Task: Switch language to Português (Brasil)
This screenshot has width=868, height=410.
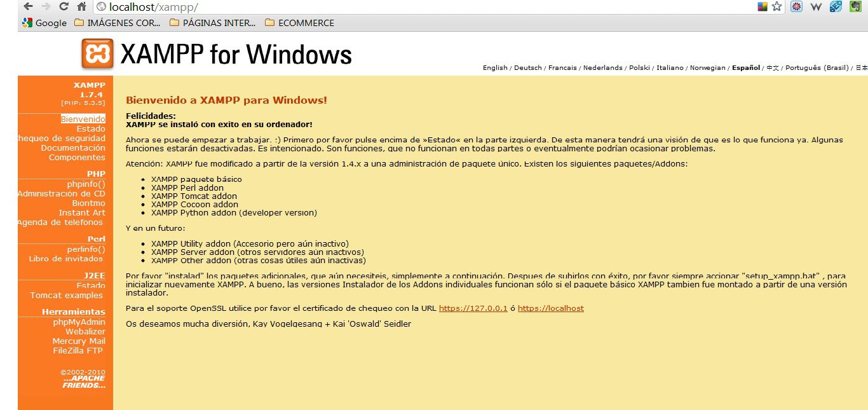Action: [817, 67]
